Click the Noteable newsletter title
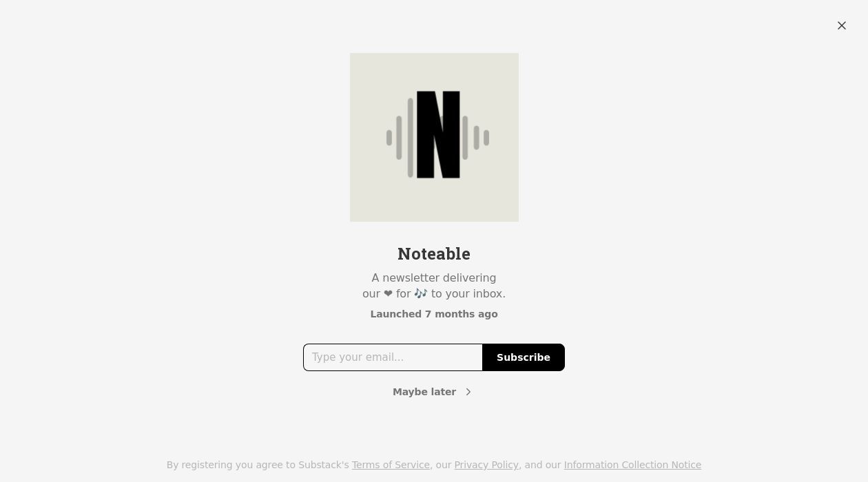868x482 pixels. (x=434, y=254)
